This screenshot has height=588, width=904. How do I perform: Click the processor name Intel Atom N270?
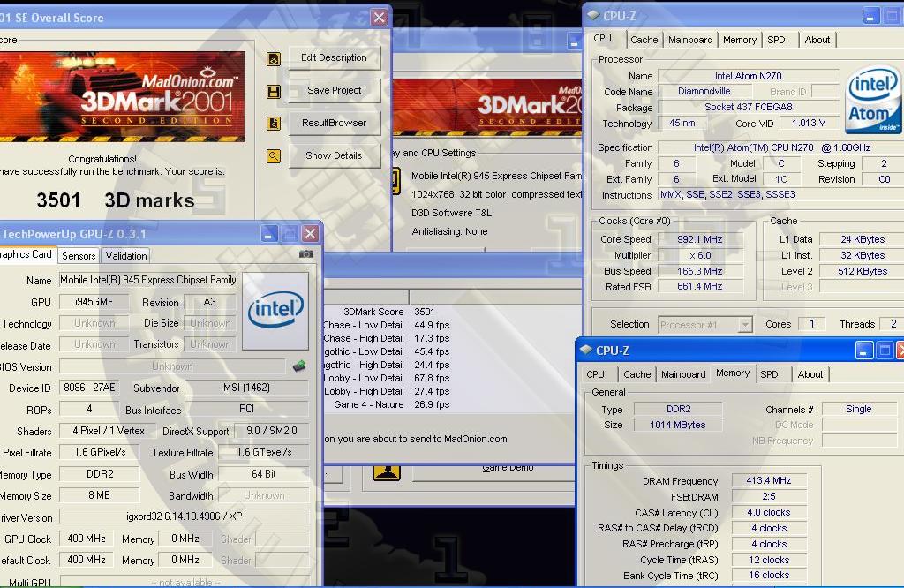[x=749, y=76]
